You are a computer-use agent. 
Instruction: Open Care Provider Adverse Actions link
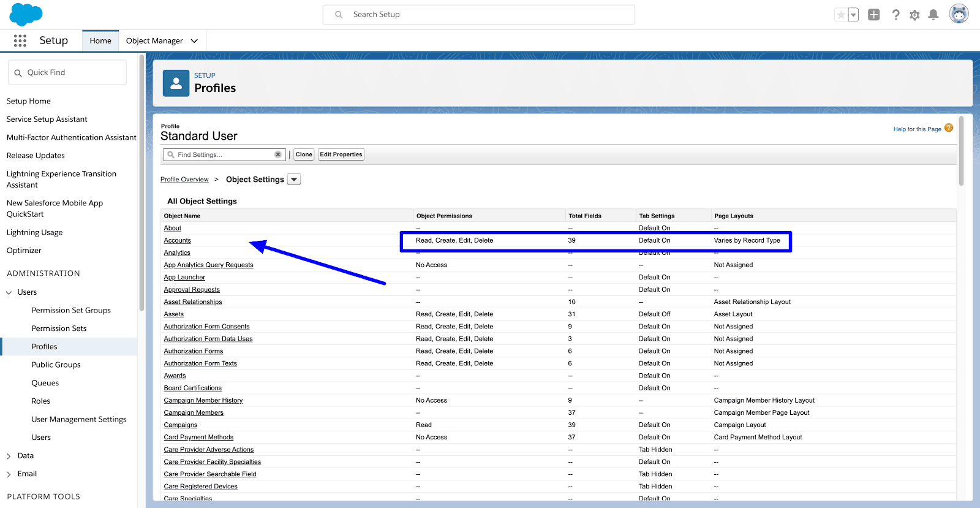[209, 449]
